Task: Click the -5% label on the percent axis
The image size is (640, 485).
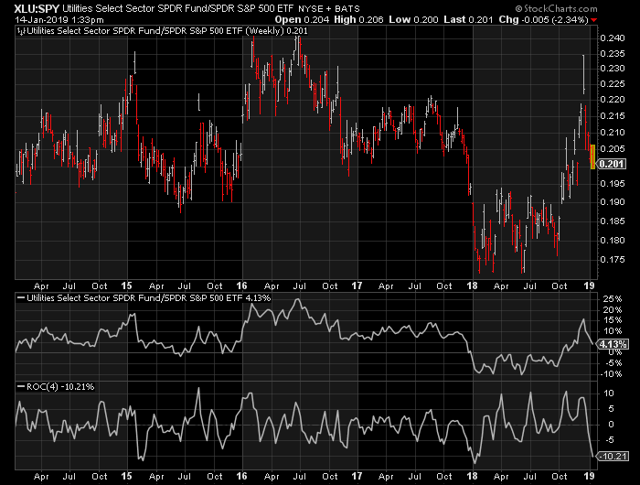Action: pos(612,363)
